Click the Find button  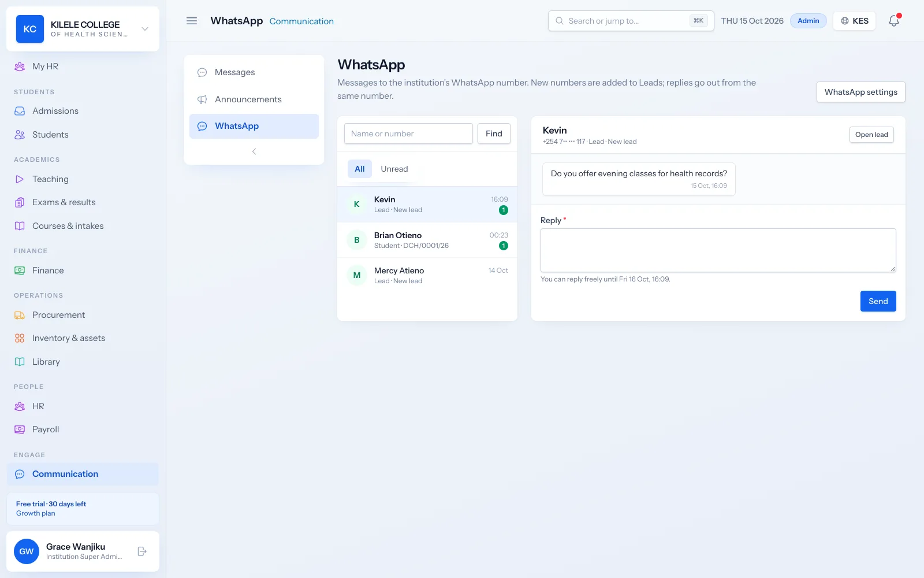494,134
